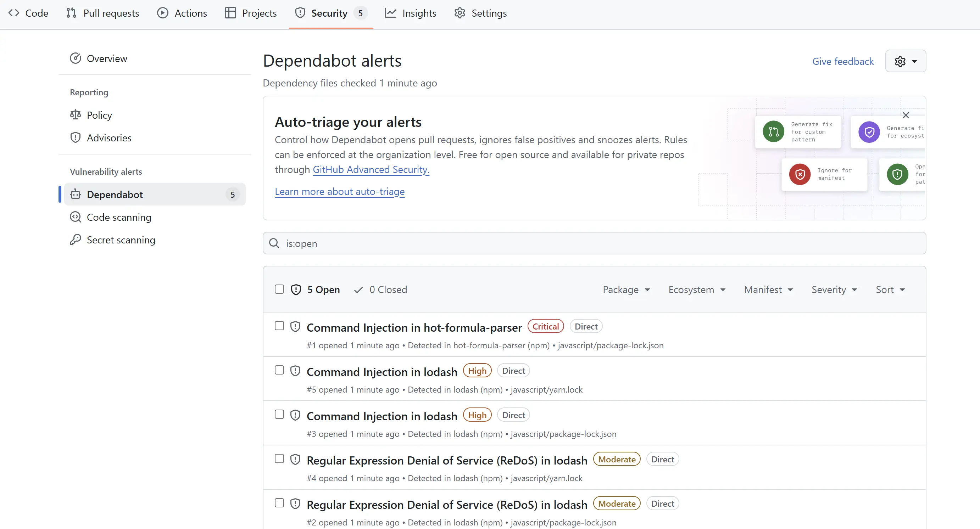Click the Code scanning icon

(75, 217)
